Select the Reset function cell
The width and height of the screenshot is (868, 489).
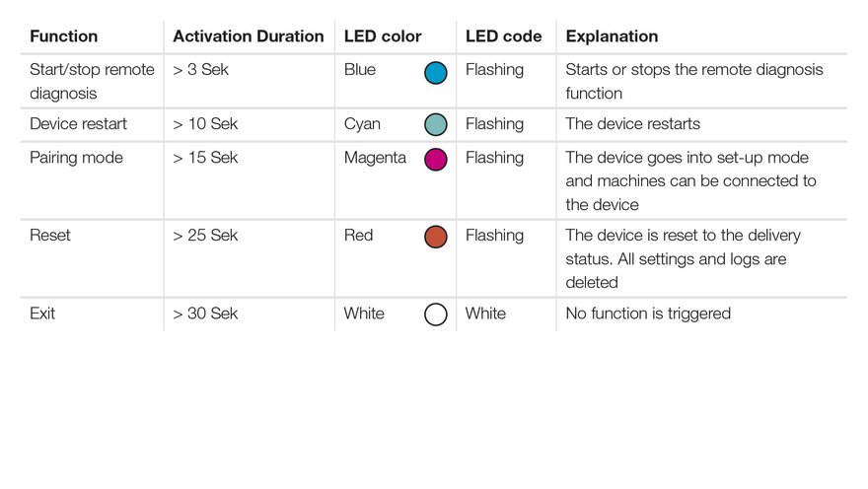[x=50, y=236]
